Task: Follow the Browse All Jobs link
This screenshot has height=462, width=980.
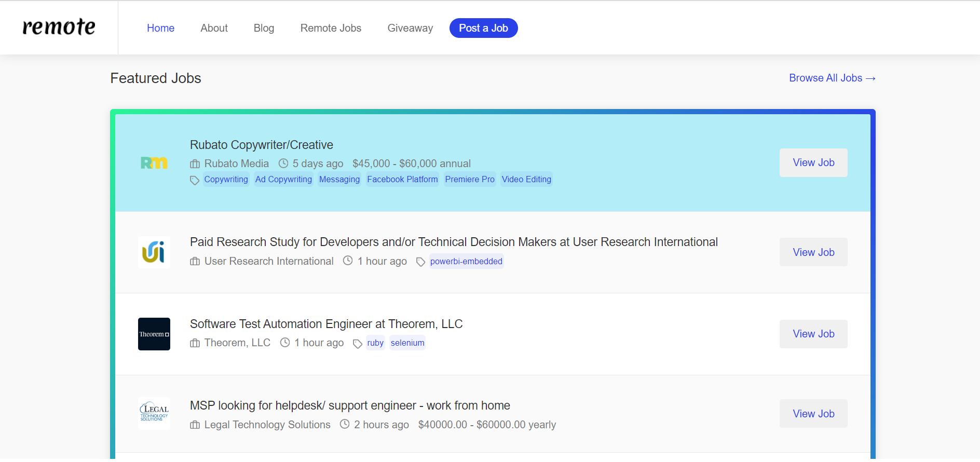Action: [x=832, y=78]
